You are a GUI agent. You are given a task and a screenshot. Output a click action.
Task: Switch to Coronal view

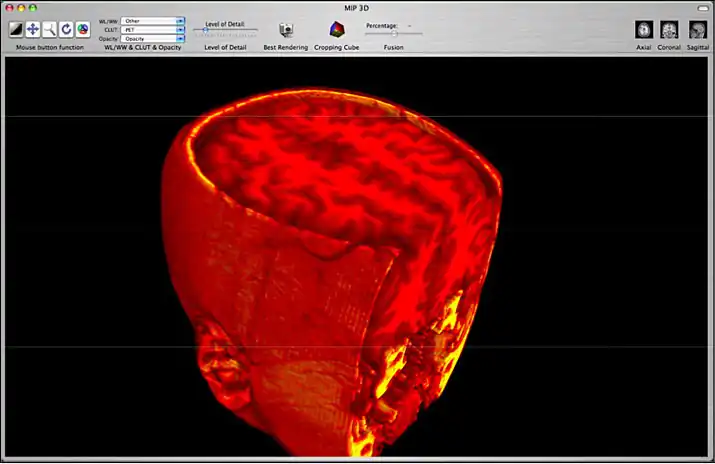669,30
